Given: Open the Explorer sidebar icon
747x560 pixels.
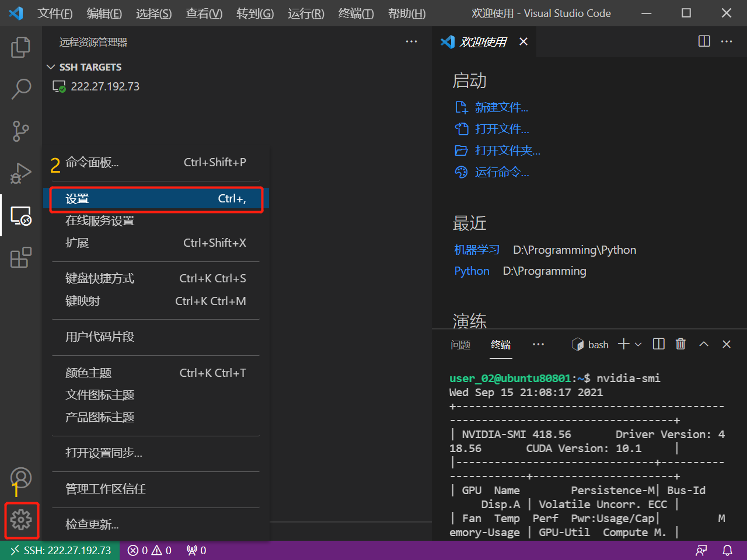Looking at the screenshot, I should 21,47.
